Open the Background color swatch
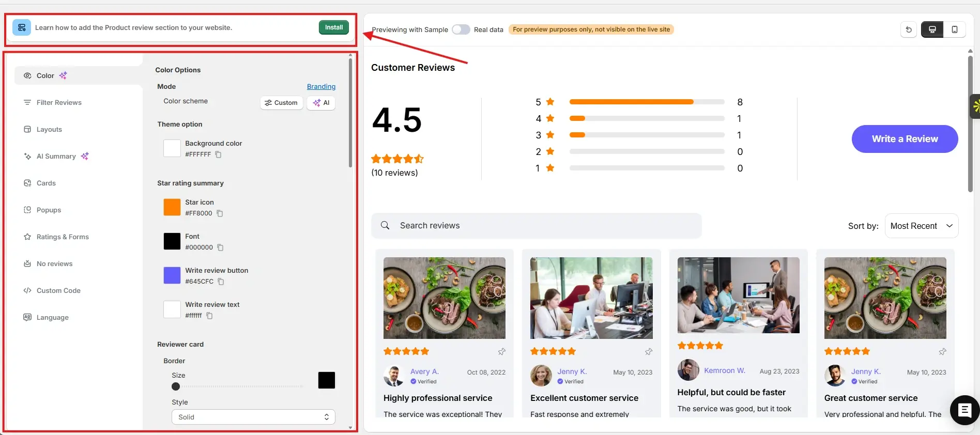980x435 pixels. (172, 148)
